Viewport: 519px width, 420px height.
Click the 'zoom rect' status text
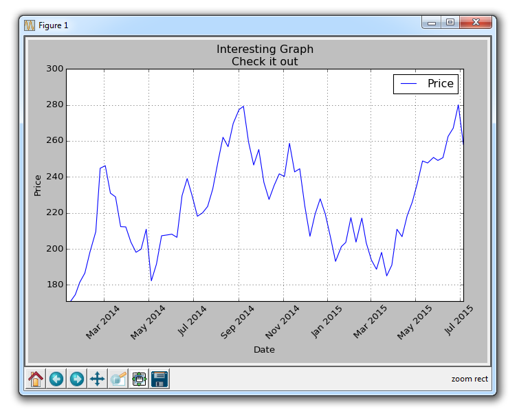click(470, 379)
